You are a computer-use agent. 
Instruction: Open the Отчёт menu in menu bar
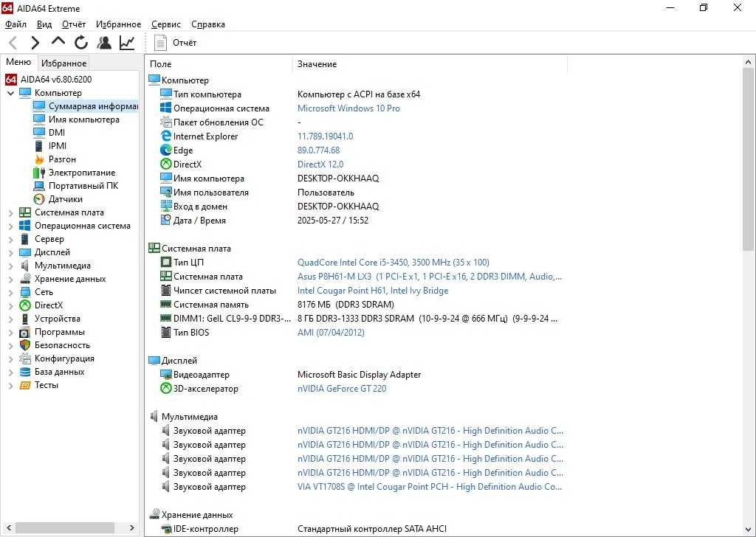(x=73, y=24)
